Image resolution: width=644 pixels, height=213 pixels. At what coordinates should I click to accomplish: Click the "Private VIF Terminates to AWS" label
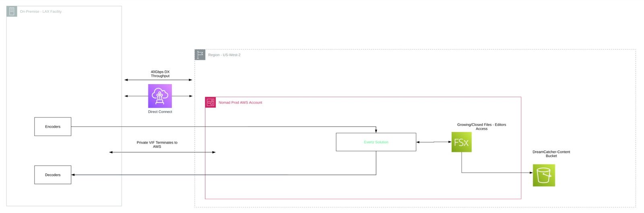[157, 144]
